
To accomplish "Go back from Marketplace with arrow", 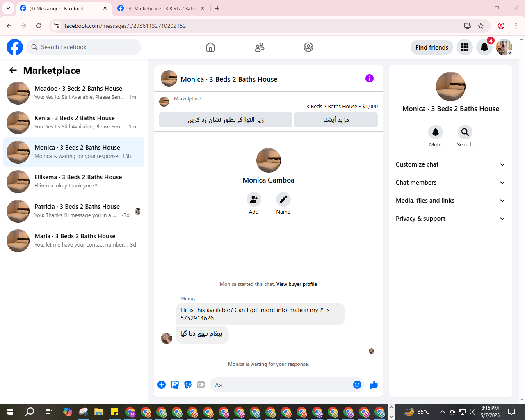I will click(13, 70).
